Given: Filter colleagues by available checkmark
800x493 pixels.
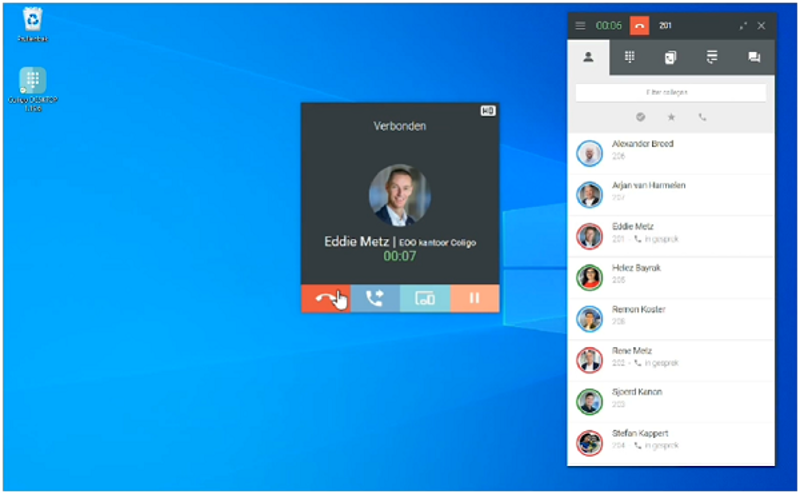Looking at the screenshot, I should (x=640, y=117).
